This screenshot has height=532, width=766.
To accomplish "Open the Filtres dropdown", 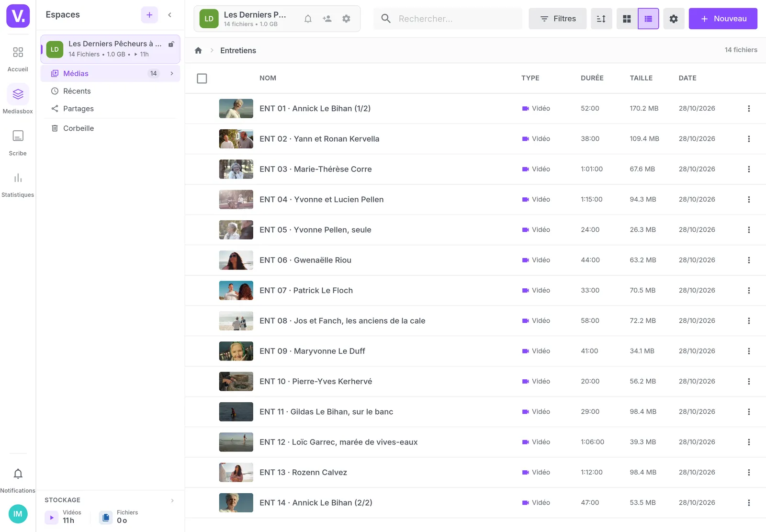I will (x=557, y=19).
